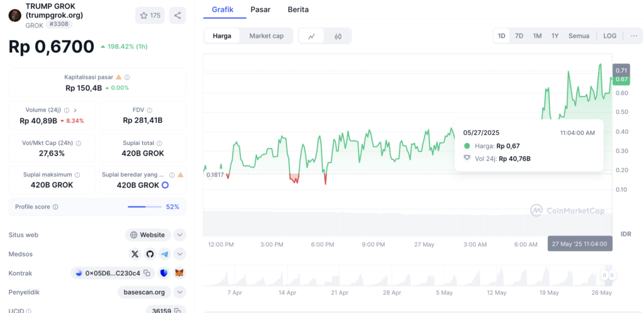The width and height of the screenshot is (644, 313).
Task: Click the MetaMask fox icon
Action: coord(179,273)
